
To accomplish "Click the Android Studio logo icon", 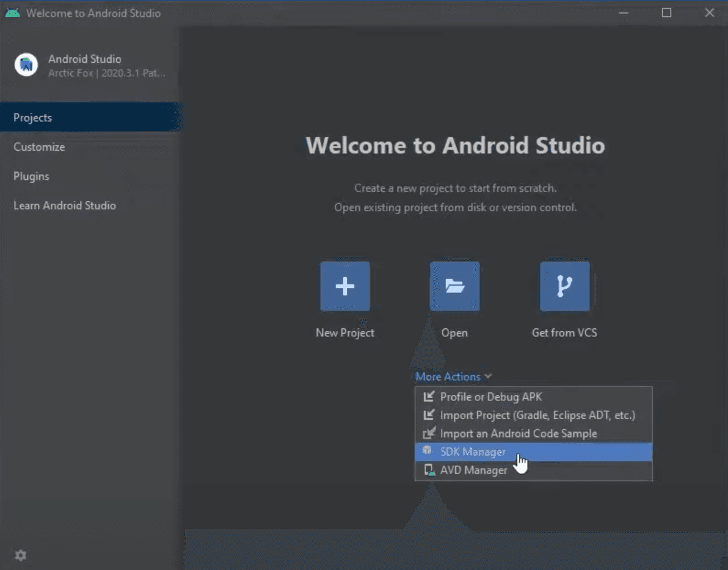I will (26, 64).
